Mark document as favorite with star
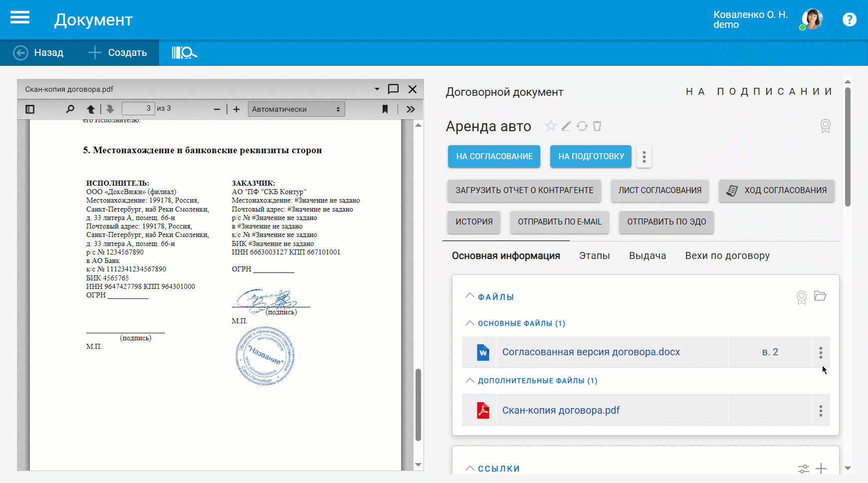Image resolution: width=868 pixels, height=483 pixels. click(x=550, y=126)
